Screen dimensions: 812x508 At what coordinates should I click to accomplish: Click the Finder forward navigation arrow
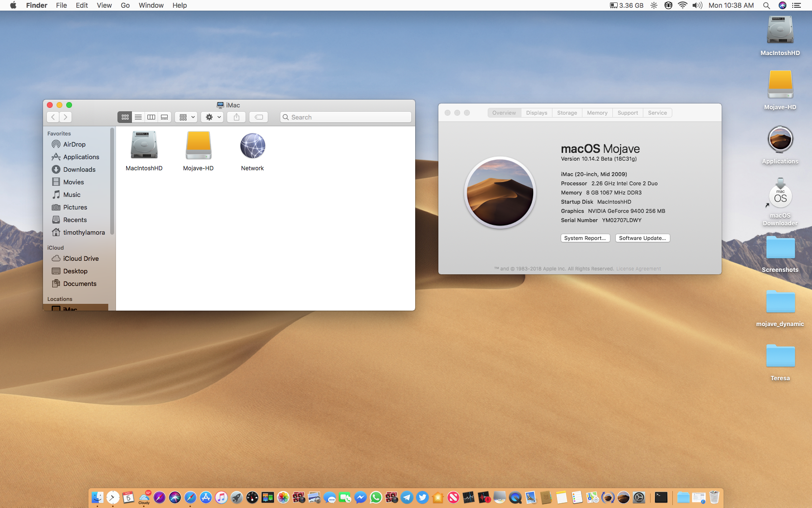(x=66, y=117)
